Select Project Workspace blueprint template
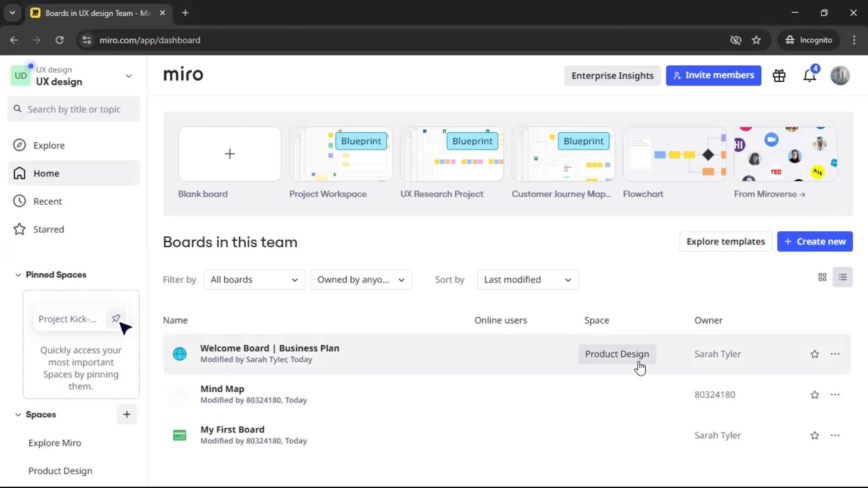This screenshot has width=868, height=488. coord(340,155)
